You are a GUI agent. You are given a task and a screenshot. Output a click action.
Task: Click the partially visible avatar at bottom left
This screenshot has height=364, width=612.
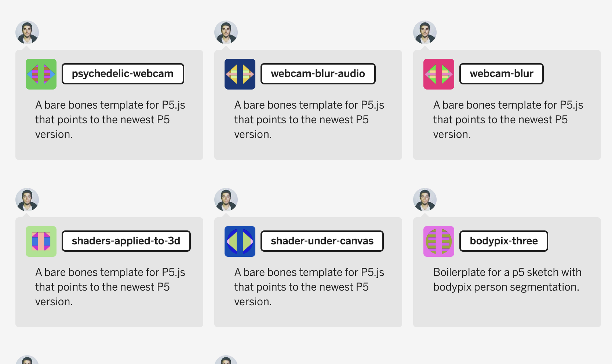(x=28, y=360)
